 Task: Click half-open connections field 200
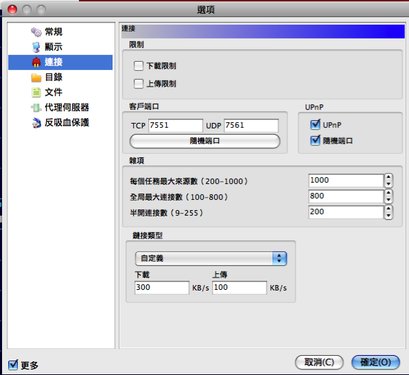tap(346, 212)
